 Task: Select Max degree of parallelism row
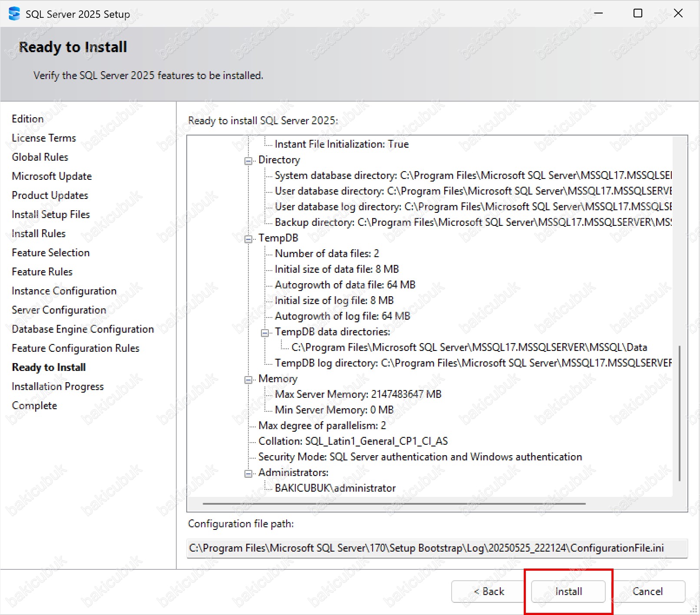(x=322, y=425)
